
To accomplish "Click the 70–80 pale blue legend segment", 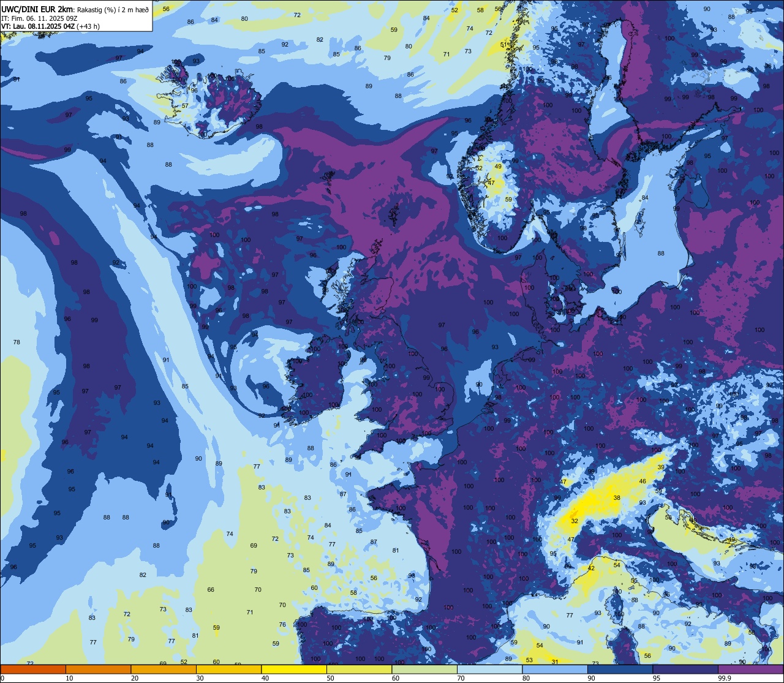I will (489, 669).
